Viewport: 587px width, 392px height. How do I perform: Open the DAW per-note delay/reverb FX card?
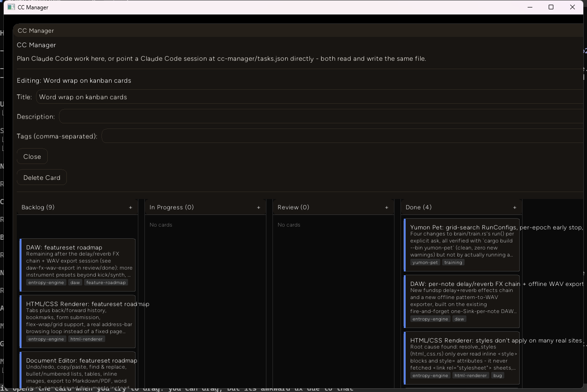click(x=462, y=301)
